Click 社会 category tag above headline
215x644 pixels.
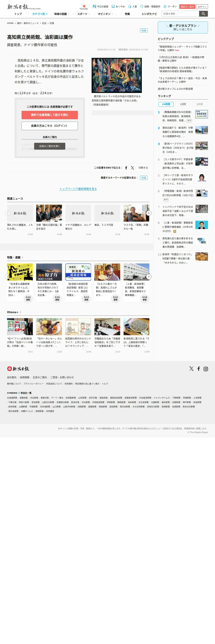click(x=144, y=30)
